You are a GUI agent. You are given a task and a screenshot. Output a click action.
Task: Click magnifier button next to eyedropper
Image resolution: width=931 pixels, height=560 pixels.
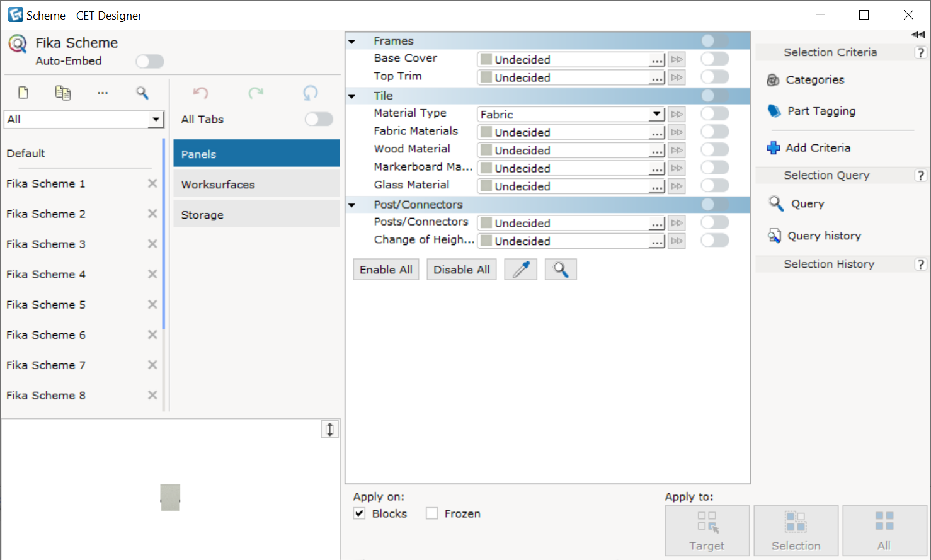coord(561,270)
